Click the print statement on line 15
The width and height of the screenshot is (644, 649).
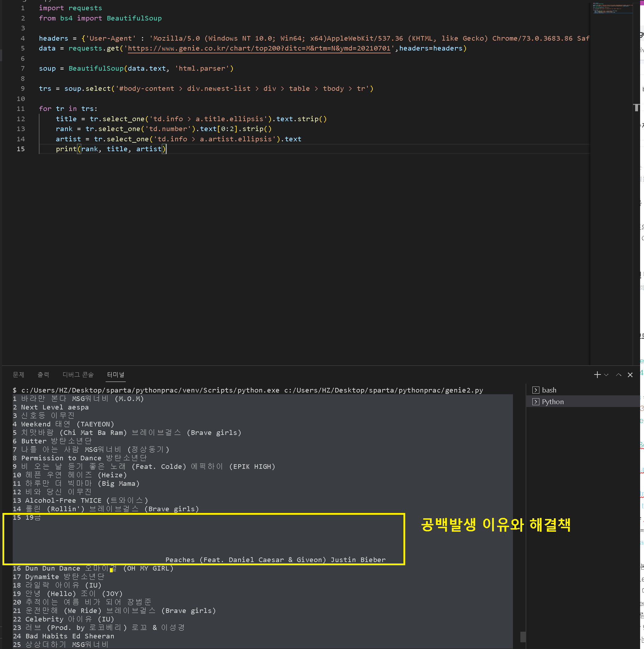[111, 149]
